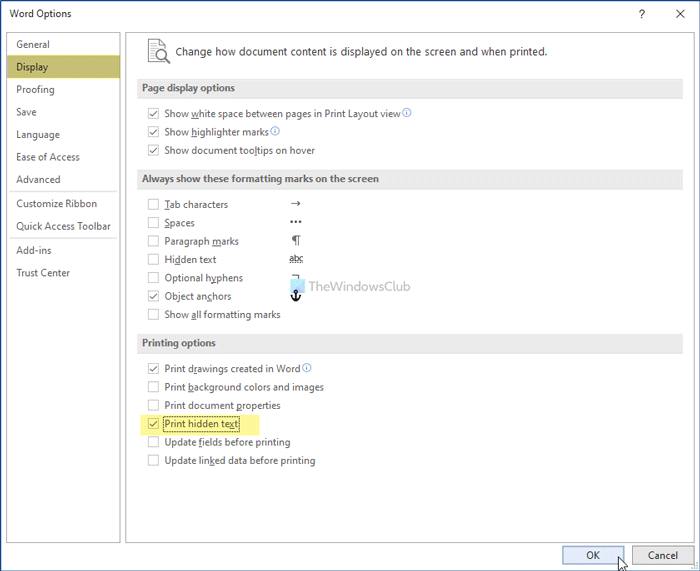The width and height of the screenshot is (700, 571).
Task: Open Quick Access Toolbar settings
Action: 63,226
